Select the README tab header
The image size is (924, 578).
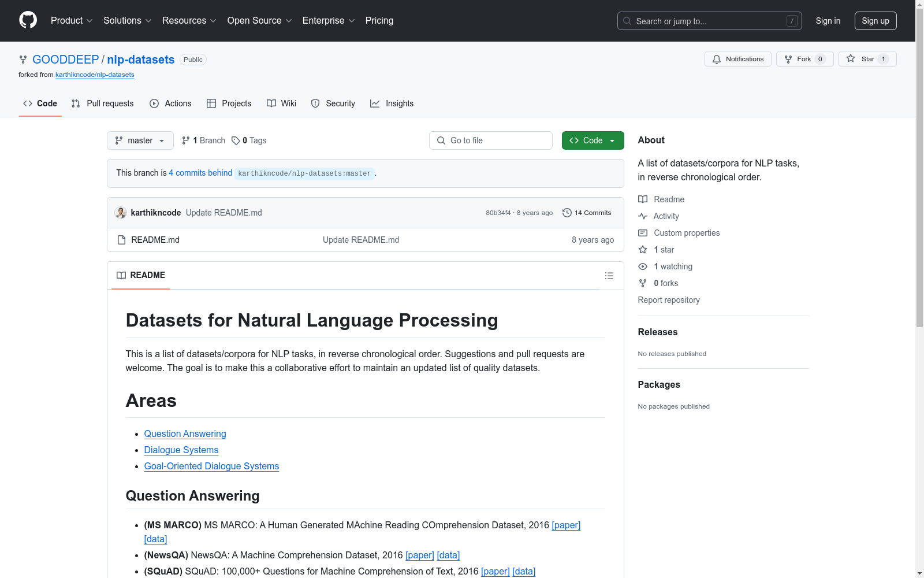click(x=141, y=275)
